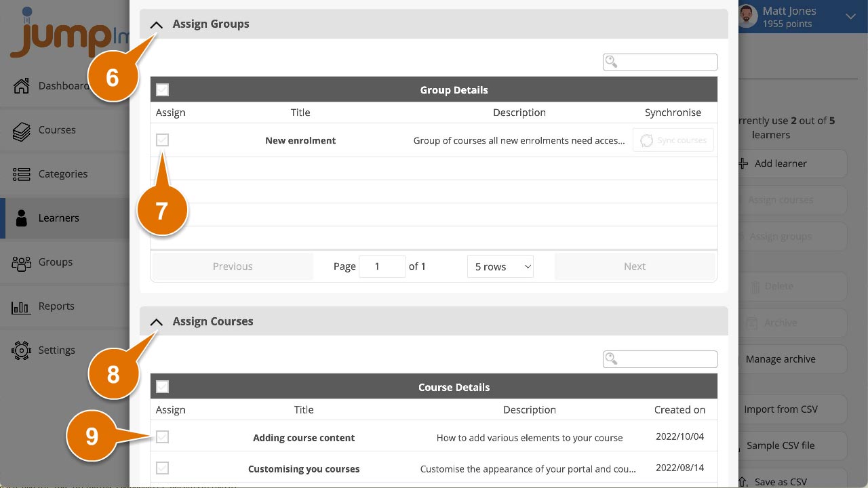Open Dashboard in the sidebar
The height and width of the screenshot is (488, 868).
[x=64, y=86]
